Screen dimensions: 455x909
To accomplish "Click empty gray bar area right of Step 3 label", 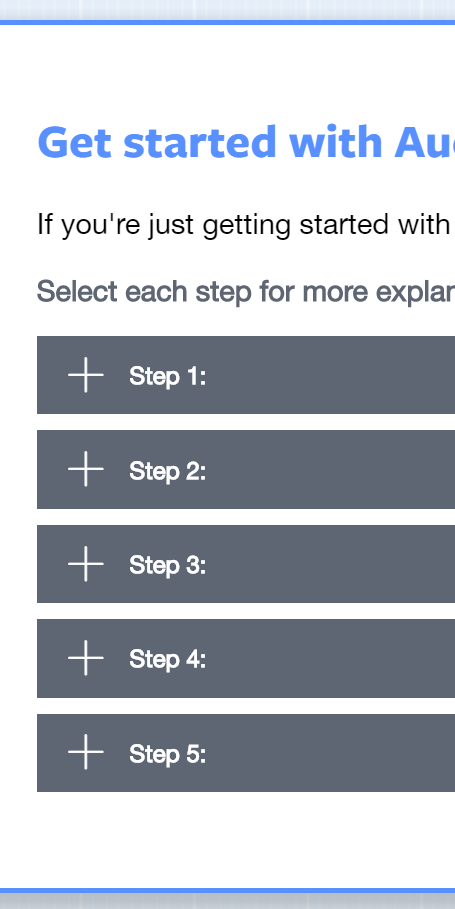I will point(330,564).
